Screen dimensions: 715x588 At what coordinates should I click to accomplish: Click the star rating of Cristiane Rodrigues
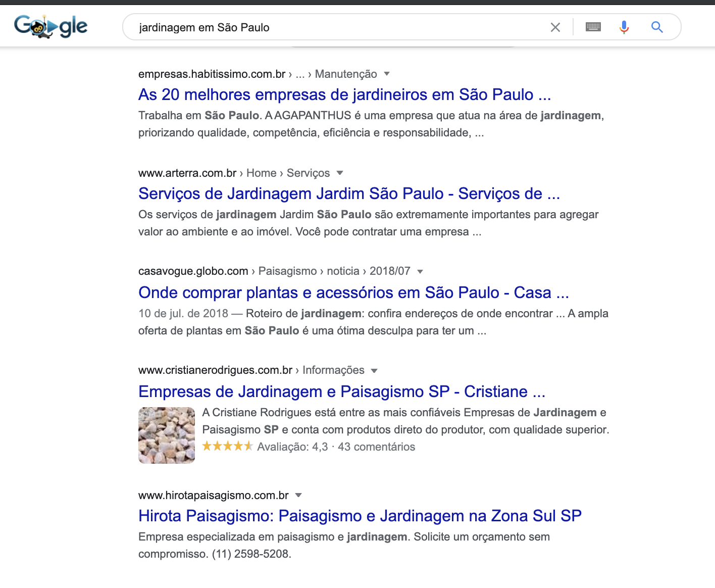[227, 446]
